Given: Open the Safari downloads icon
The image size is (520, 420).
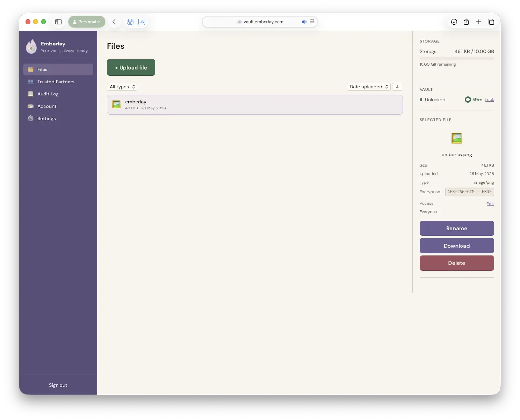Looking at the screenshot, I should (x=454, y=22).
